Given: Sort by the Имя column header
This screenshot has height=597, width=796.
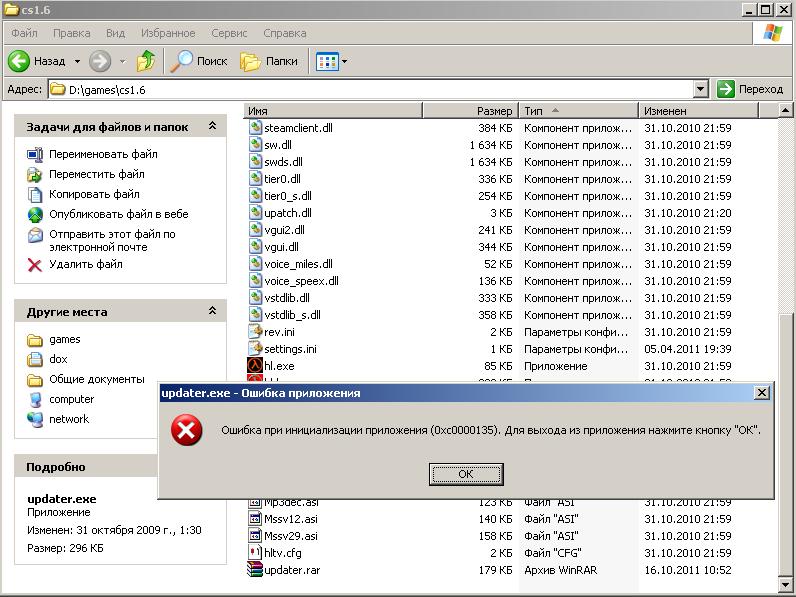Looking at the screenshot, I should pos(333,111).
